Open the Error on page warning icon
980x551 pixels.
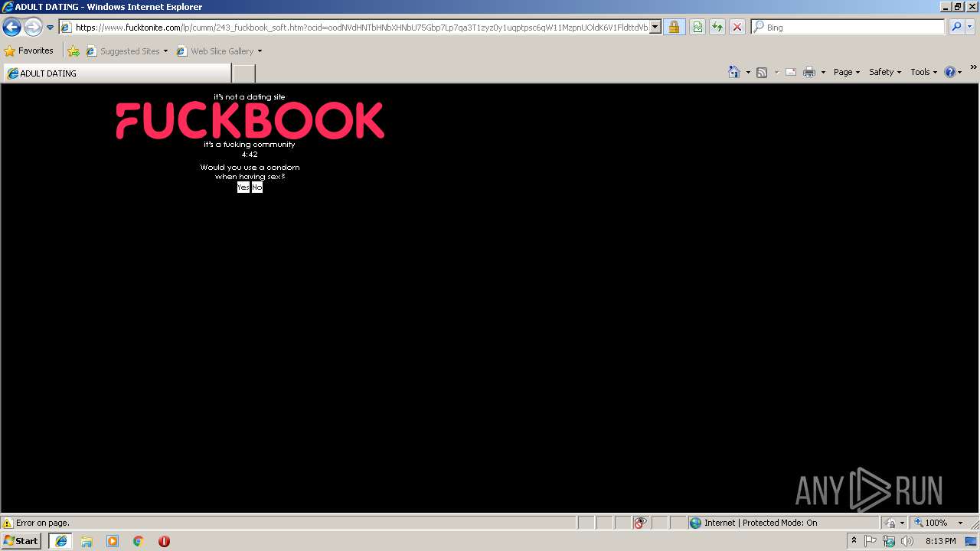coord(8,523)
